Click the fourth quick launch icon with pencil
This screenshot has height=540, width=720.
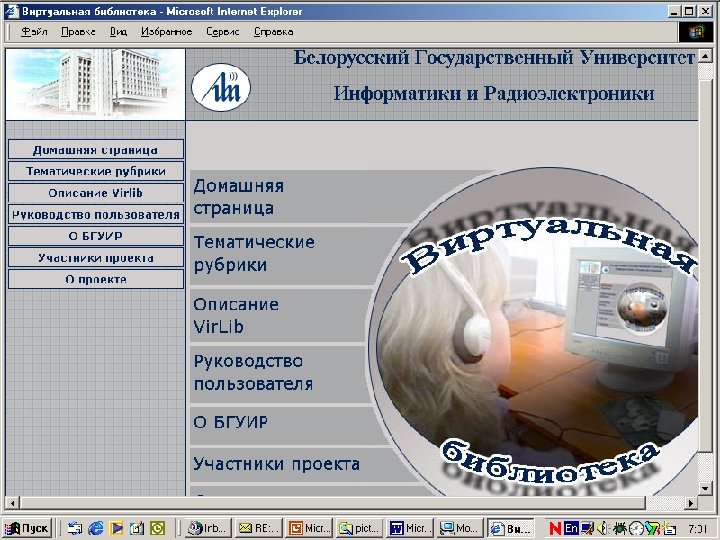pyautogui.click(x=137, y=529)
